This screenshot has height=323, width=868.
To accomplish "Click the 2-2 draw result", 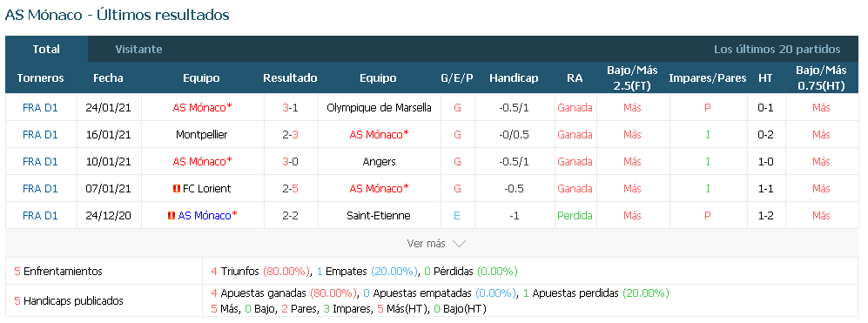I will pyautogui.click(x=291, y=216).
